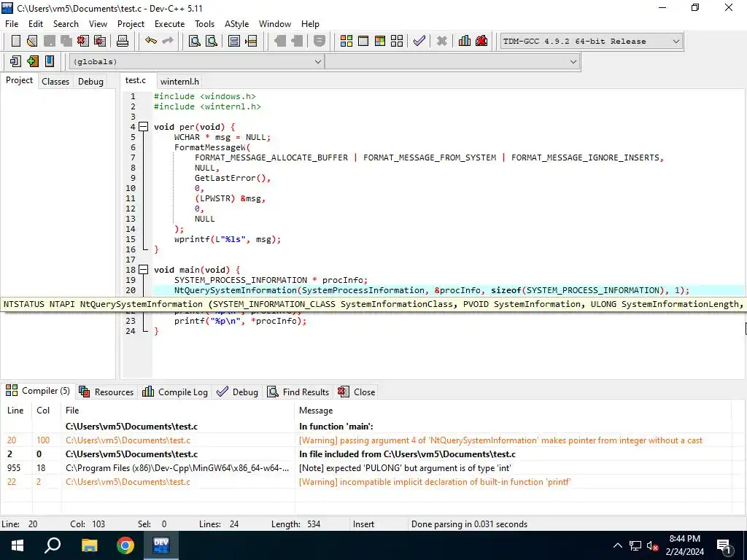This screenshot has height=560, width=747.
Task: Select warning row about argument 4 of NtQuerySystemInformation
Action: tap(366, 440)
